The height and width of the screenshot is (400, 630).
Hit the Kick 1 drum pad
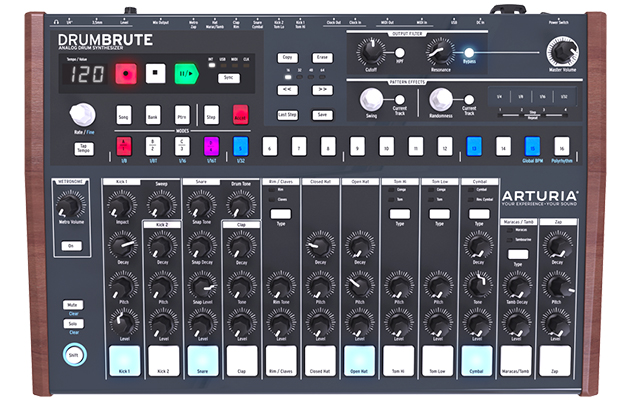coord(125,359)
